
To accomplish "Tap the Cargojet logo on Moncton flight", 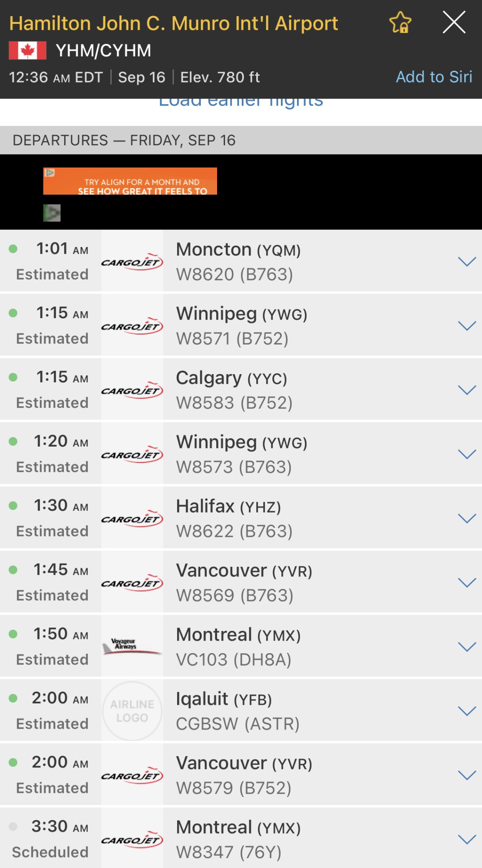I will pos(132,262).
